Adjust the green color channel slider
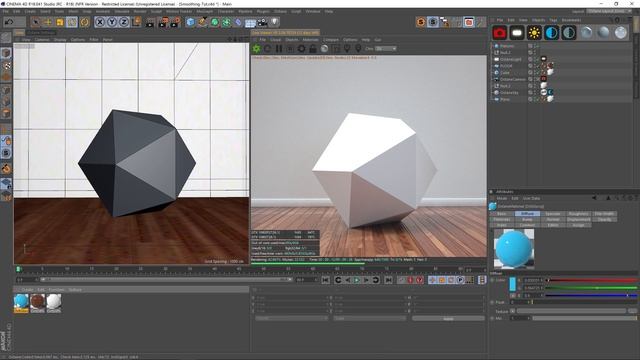Image resolution: width=640 pixels, height=360 pixels. 591,288
